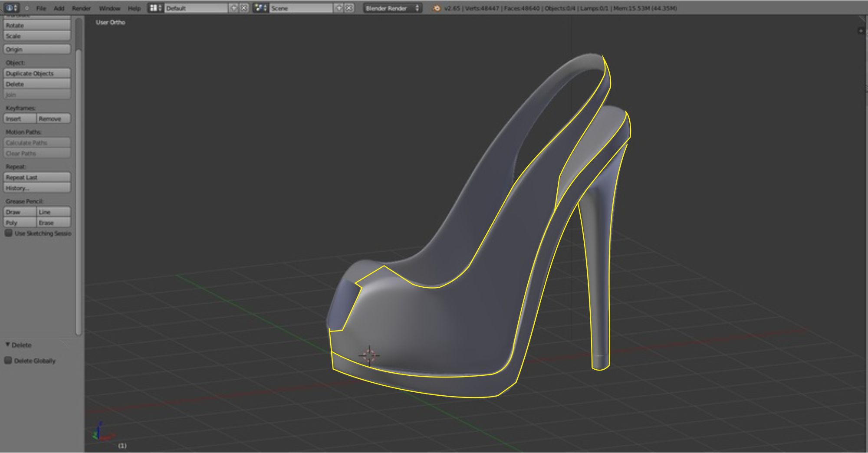Enable Use Sketching Session checkbox
This screenshot has width=868, height=453.
pos(8,233)
